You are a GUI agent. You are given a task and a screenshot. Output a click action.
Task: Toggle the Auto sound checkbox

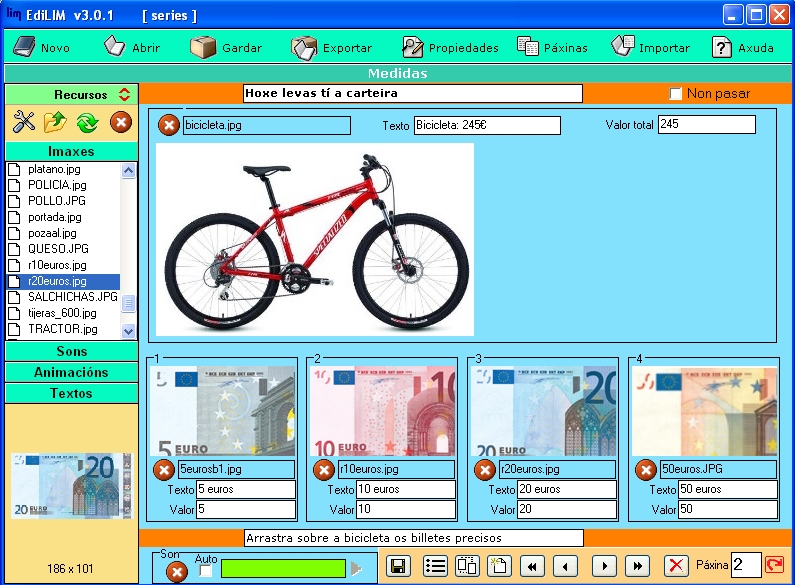(206, 571)
